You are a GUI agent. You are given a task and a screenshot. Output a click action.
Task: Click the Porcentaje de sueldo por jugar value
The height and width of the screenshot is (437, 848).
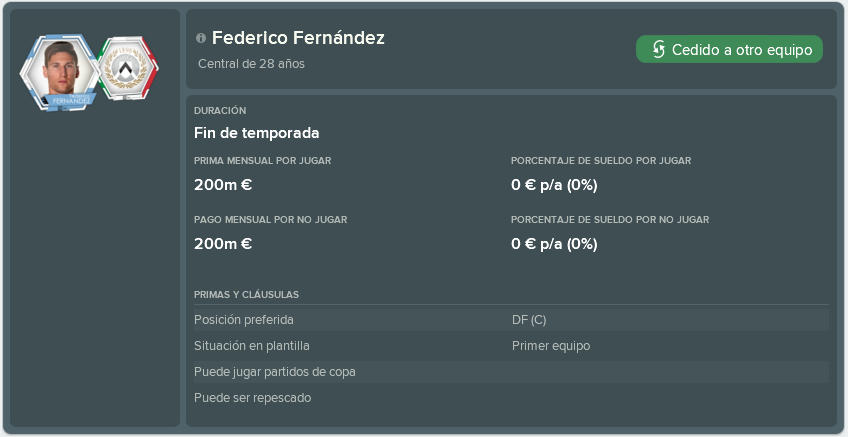point(554,186)
